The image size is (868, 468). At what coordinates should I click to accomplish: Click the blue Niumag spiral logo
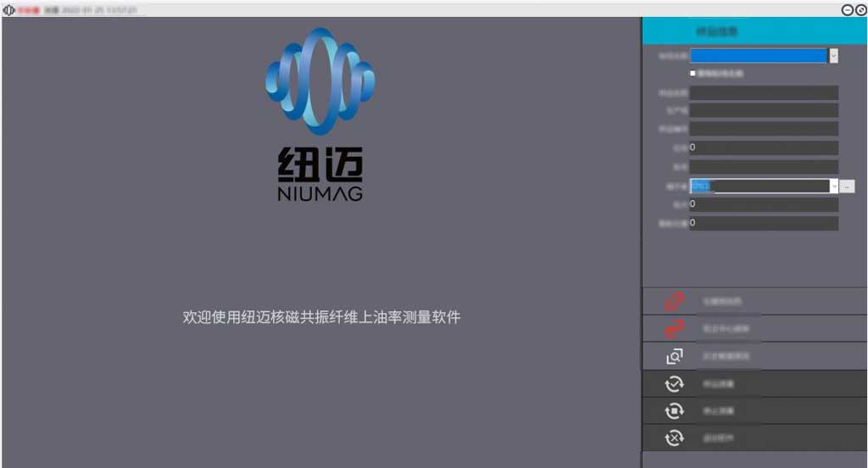pos(320,81)
